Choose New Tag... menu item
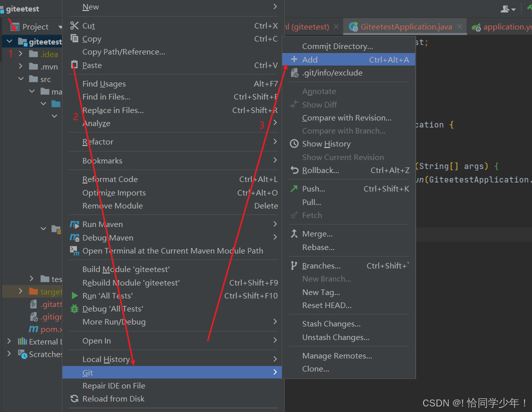This screenshot has width=532, height=412. pyautogui.click(x=349, y=292)
